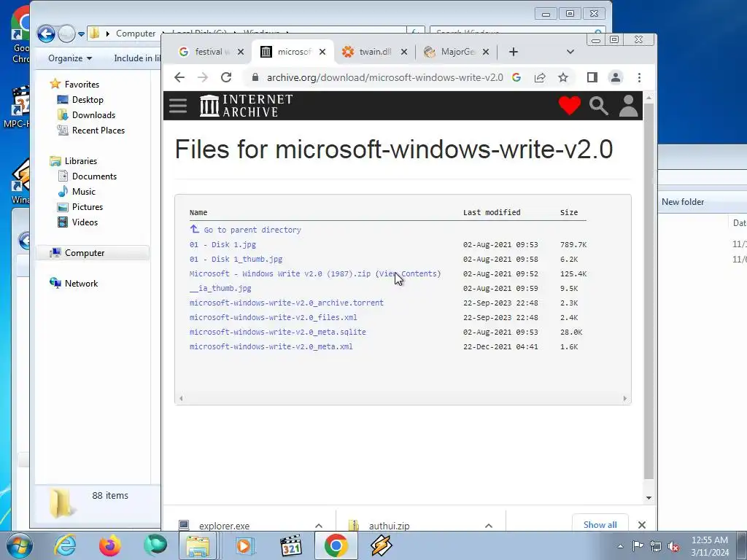Reload the archive.org page
Viewport: 747px width, 560px height.
point(226,77)
